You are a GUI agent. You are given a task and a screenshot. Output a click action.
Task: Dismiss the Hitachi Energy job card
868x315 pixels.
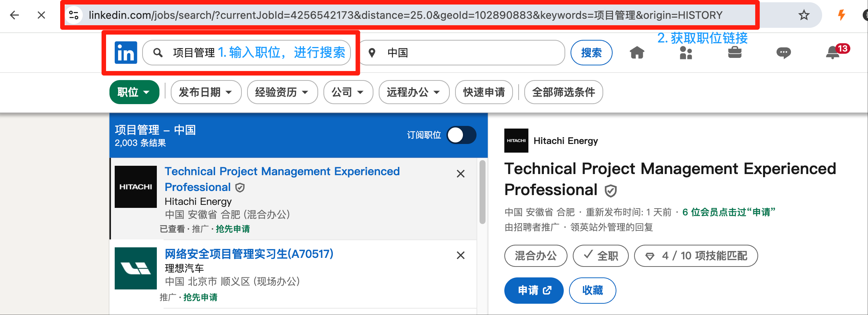tap(461, 174)
